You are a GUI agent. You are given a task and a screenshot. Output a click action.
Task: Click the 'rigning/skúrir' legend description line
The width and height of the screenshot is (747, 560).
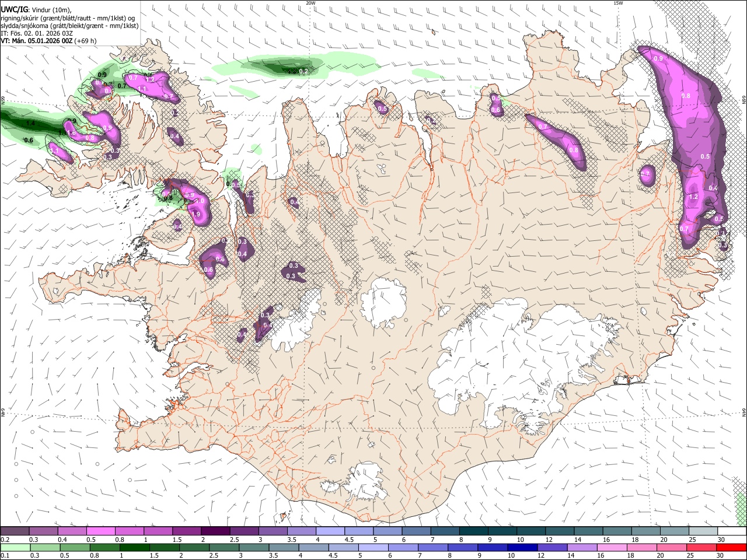tap(68, 18)
